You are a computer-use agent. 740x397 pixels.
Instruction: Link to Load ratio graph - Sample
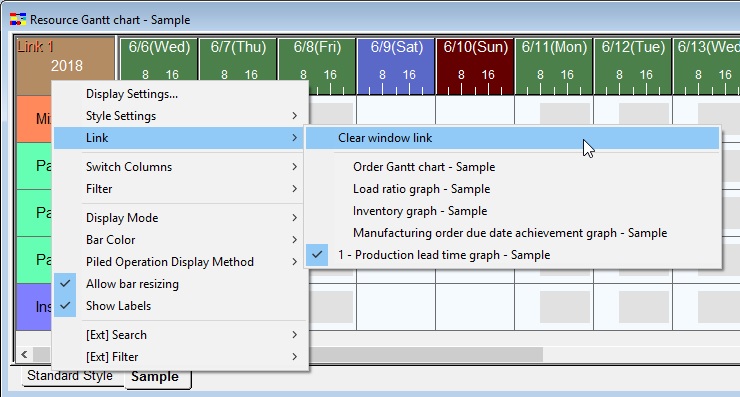513,189
